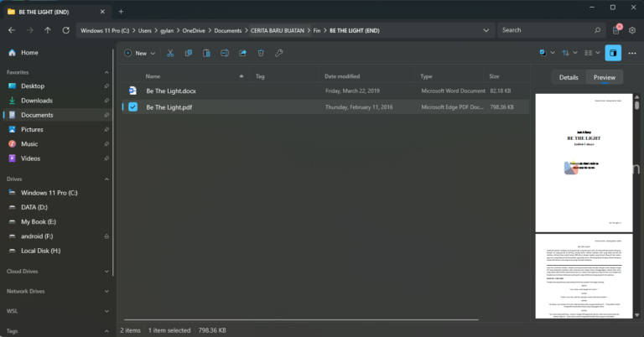Image resolution: width=644 pixels, height=337 pixels.
Task: Sort by Tag column header
Action: 260,76
